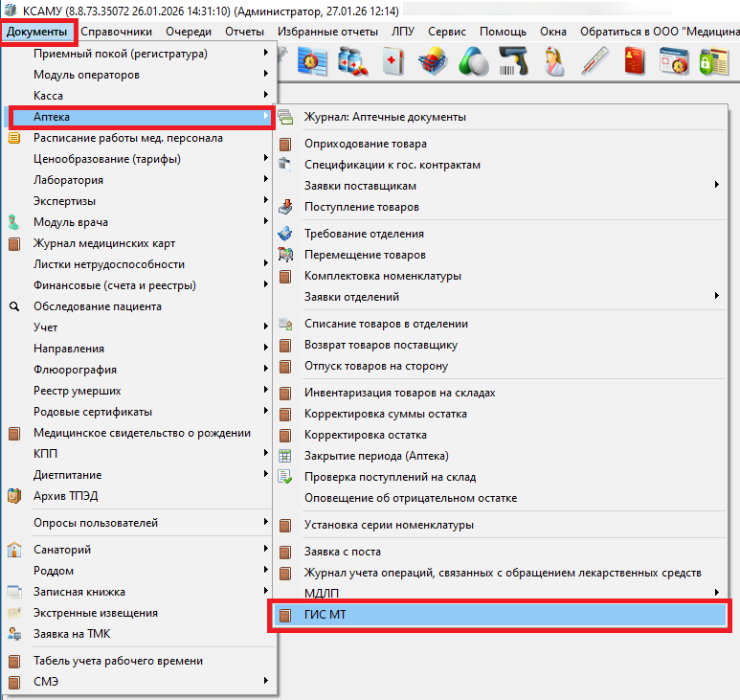Open the ГИС МТ menu entry

[x=325, y=615]
